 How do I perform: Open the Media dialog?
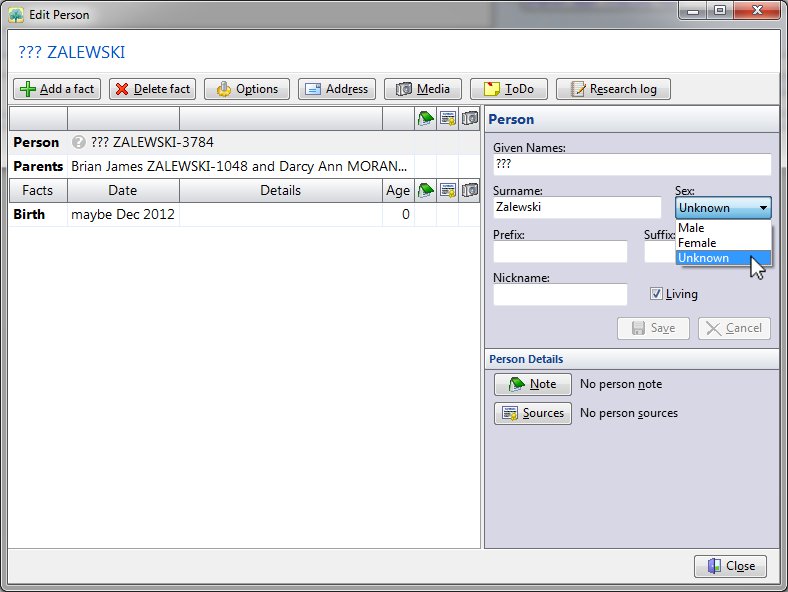(423, 89)
